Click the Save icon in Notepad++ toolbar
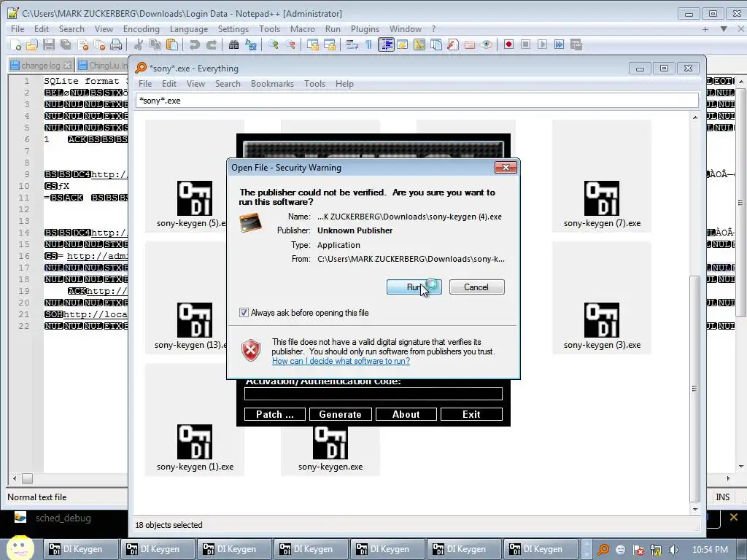This screenshot has height=560, width=747. (49, 44)
